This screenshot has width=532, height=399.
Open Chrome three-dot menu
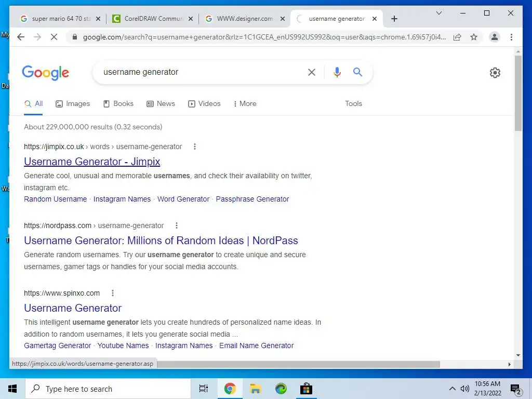coord(511,37)
